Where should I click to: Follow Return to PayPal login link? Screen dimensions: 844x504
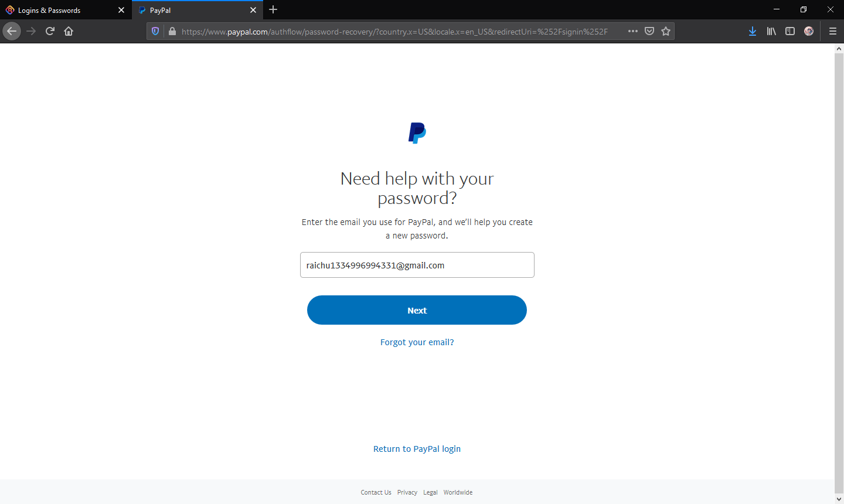[417, 449]
